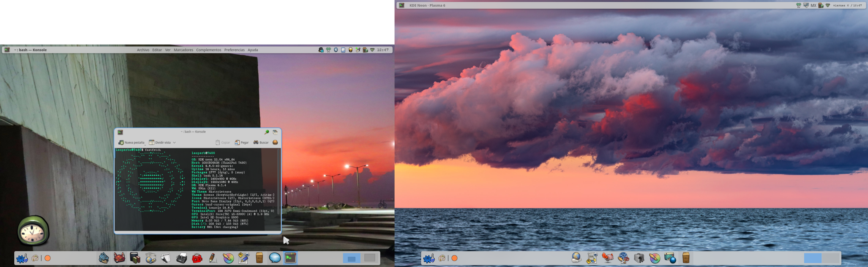Screen dimensions: 868x267
Task: Open the red fox app in left dock
Action: click(x=119, y=258)
